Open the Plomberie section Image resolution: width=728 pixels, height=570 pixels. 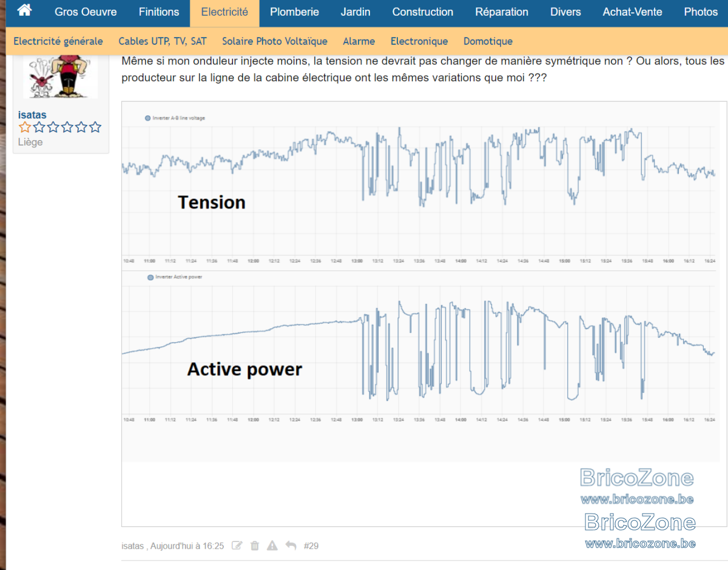pos(294,12)
